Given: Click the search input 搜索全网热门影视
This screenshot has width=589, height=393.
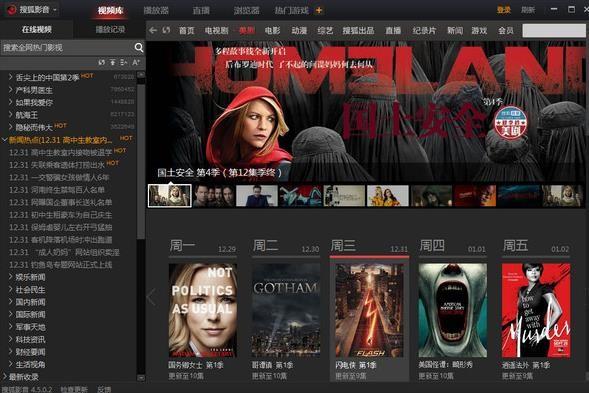Looking at the screenshot, I should pyautogui.click(x=67, y=48).
